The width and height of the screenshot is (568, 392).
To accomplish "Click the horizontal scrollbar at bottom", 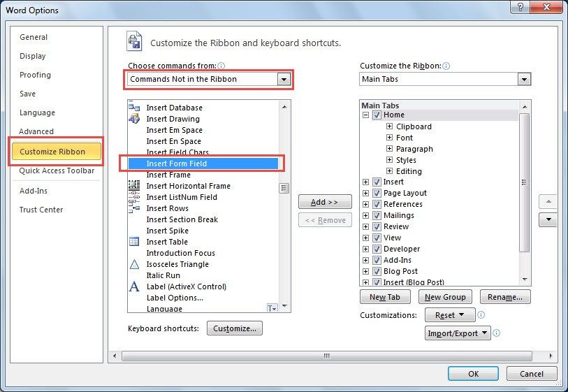I will (327, 356).
